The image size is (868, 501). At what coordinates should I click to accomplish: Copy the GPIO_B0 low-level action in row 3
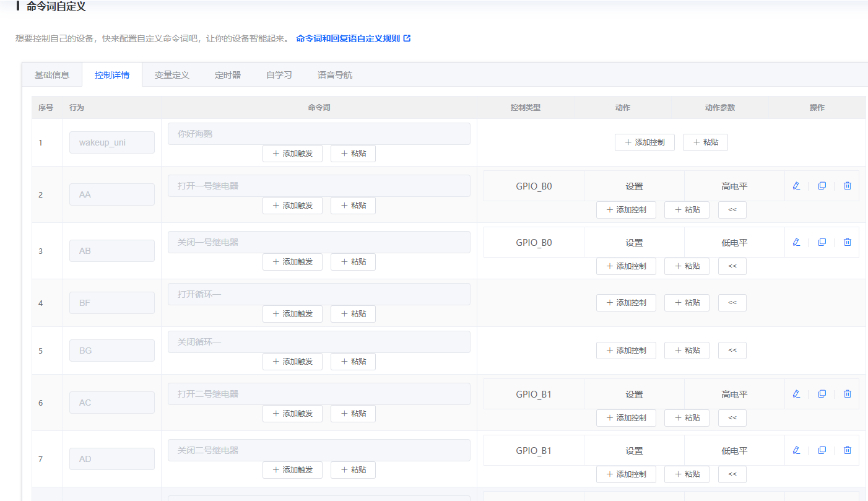822,242
